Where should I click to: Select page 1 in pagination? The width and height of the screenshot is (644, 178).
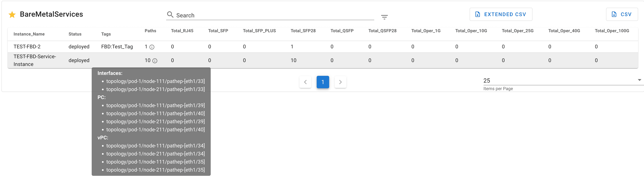pyautogui.click(x=323, y=82)
